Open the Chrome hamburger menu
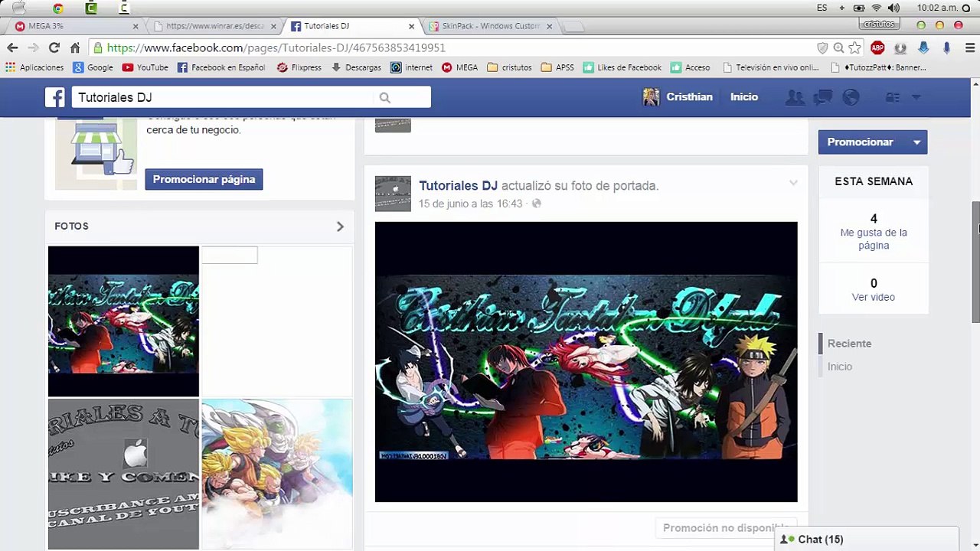Viewport: 980px width, 551px height. pyautogui.click(x=970, y=47)
